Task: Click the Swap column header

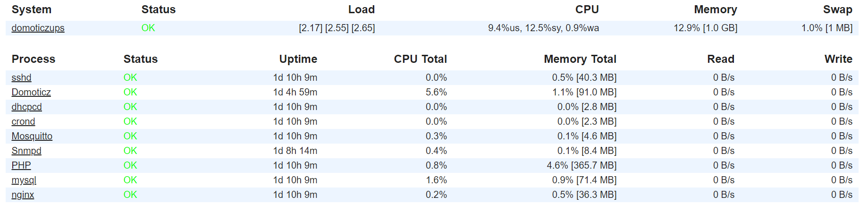Action: [837, 9]
